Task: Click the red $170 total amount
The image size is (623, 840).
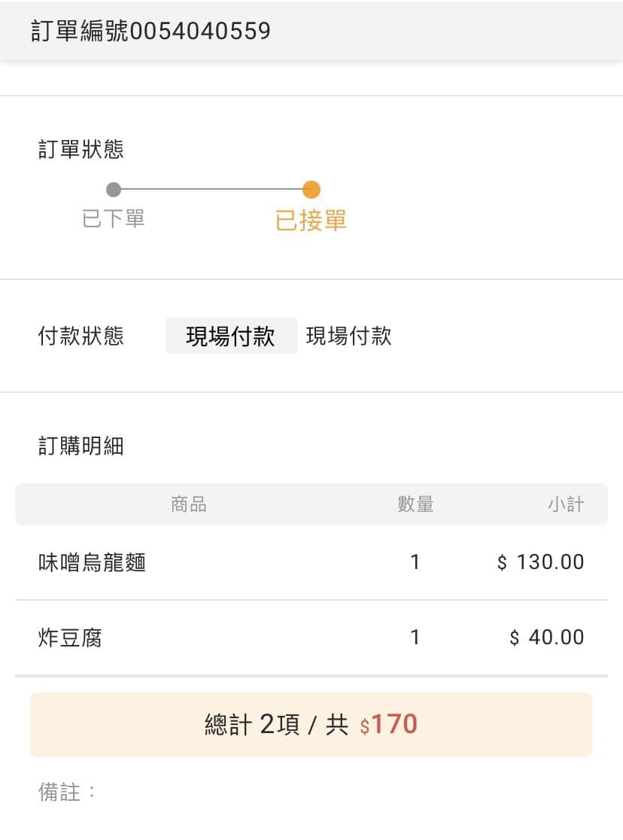Action: (389, 724)
